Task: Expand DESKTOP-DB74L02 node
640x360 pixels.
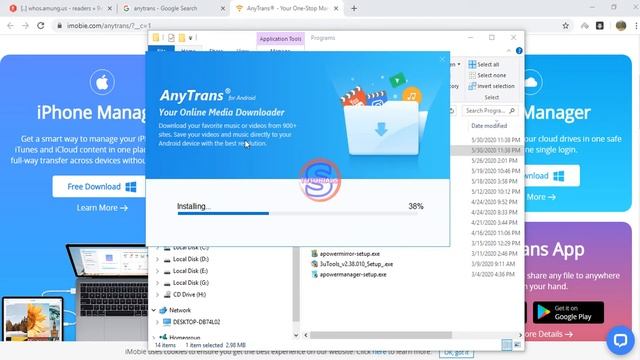Action: click(x=158, y=322)
